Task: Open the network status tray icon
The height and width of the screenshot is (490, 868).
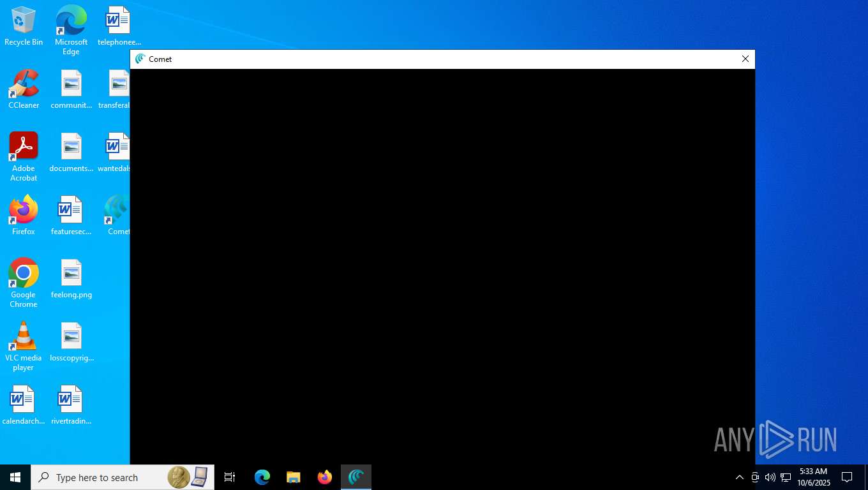Action: click(x=786, y=477)
